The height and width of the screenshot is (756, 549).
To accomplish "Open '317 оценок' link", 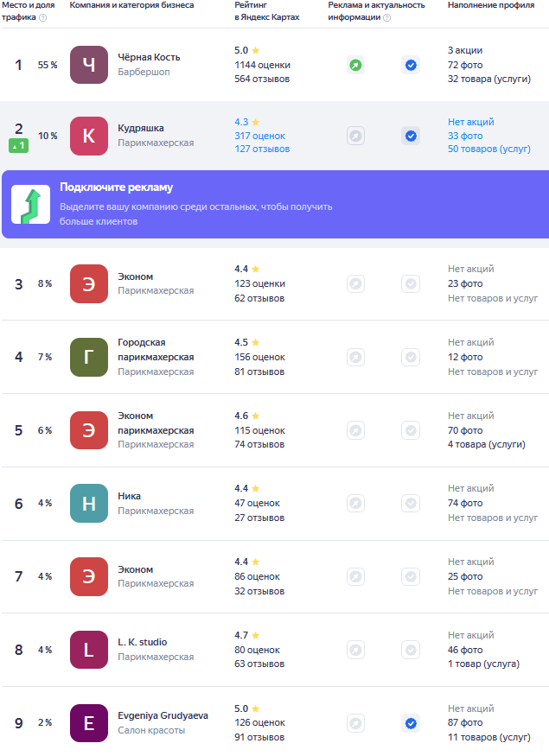I will coord(260,136).
